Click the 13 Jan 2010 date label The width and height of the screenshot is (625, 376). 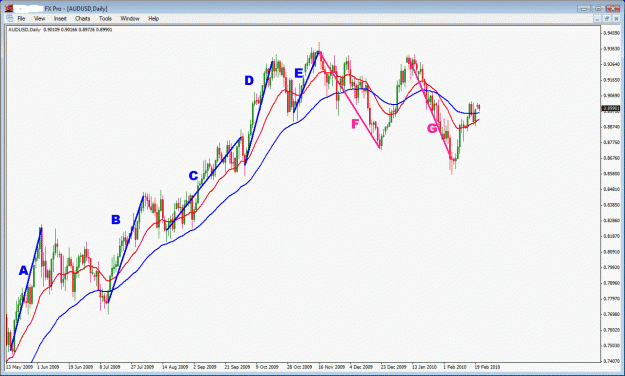425,367
